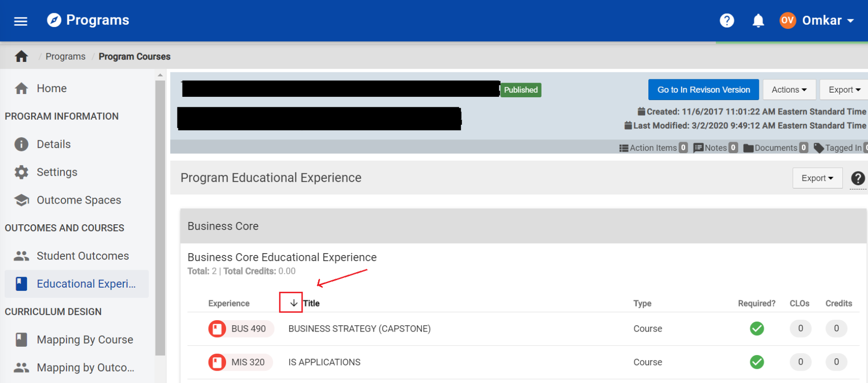Screen dimensions: 868x383
Task: Click the Title column header
Action: coord(311,303)
